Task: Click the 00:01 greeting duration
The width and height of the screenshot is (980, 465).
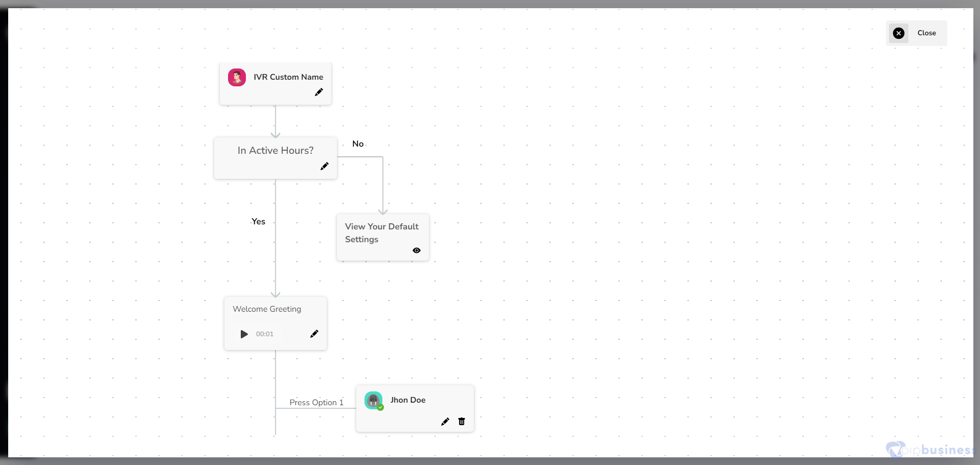Action: click(265, 334)
